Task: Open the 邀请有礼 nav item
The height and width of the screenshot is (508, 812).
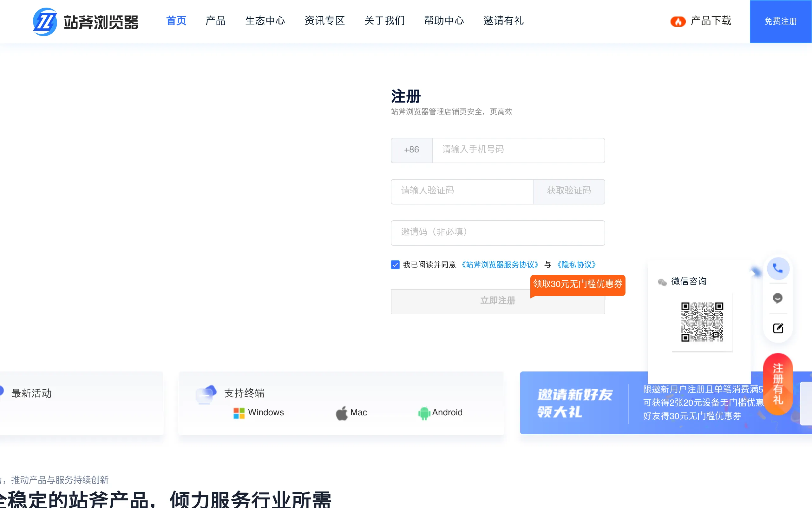Action: tap(503, 21)
